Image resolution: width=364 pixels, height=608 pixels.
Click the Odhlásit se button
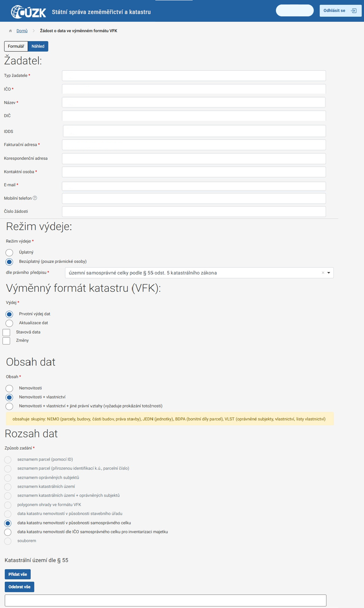(340, 11)
